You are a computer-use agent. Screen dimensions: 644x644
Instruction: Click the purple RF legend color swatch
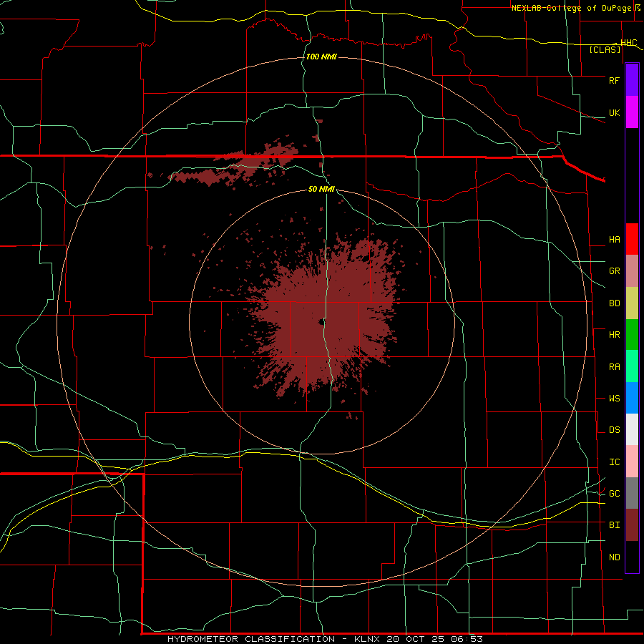click(632, 80)
